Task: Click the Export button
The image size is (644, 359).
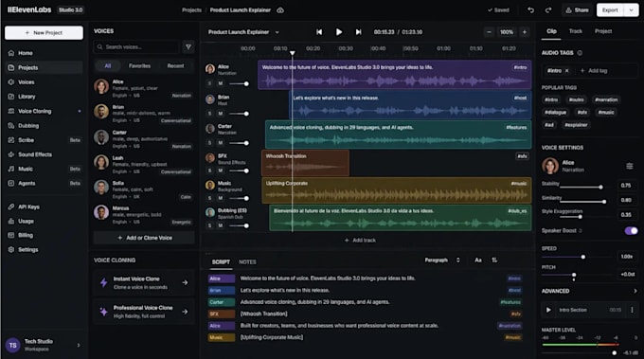Action: (x=610, y=9)
